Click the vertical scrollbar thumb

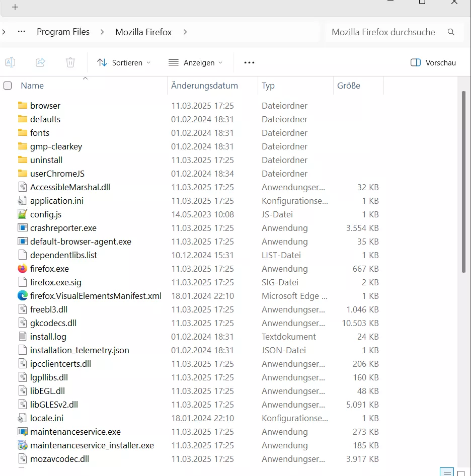coord(463,182)
